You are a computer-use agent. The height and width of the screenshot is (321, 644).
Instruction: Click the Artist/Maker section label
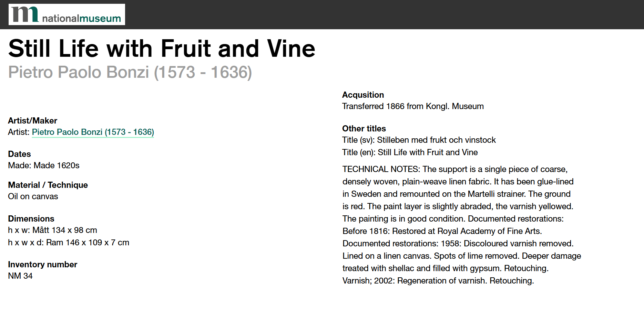point(32,121)
